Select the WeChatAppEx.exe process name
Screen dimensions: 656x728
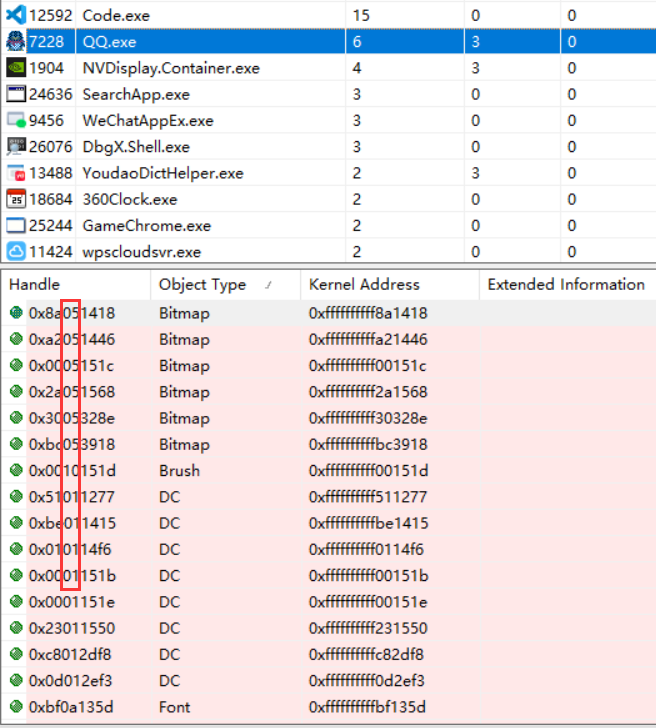coord(148,121)
